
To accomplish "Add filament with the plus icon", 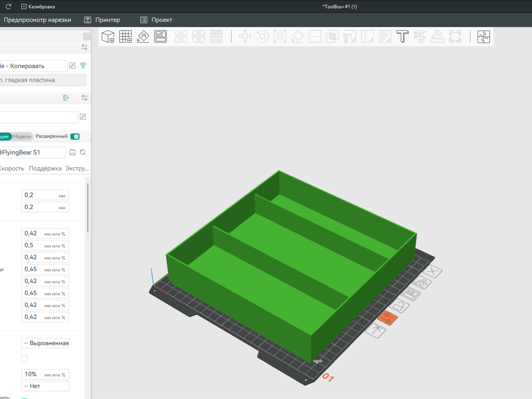I will click(x=66, y=98).
